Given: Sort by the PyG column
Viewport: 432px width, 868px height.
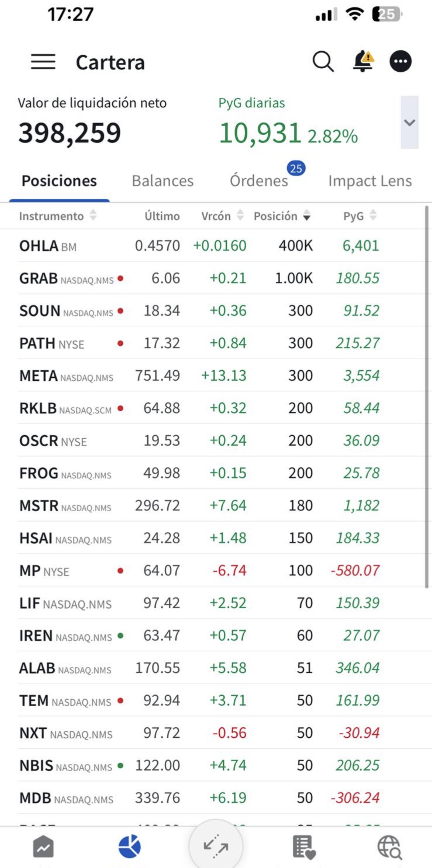Looking at the screenshot, I should pos(360,216).
